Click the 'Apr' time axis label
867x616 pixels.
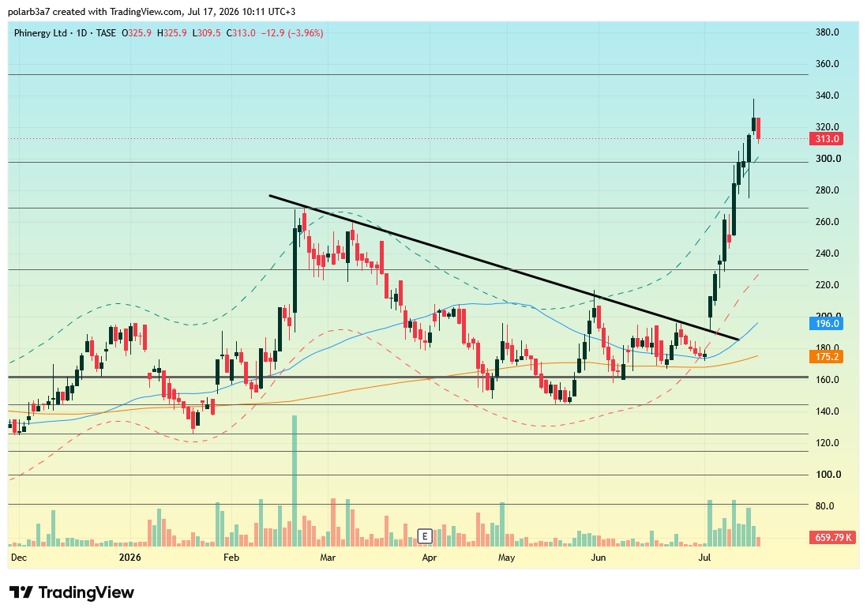(429, 558)
